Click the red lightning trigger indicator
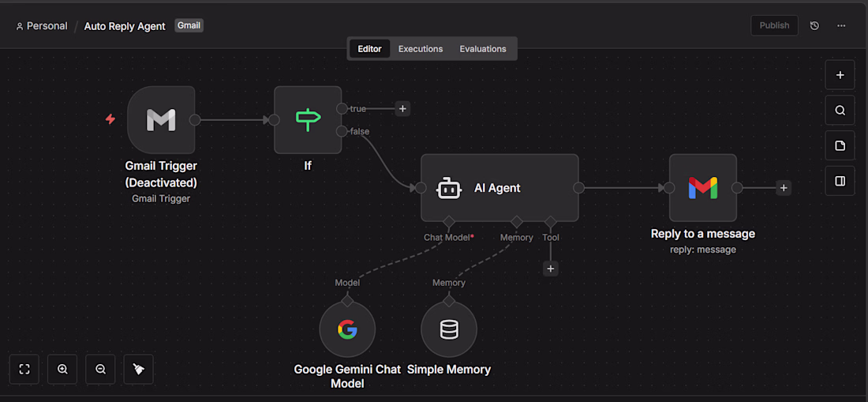868x402 pixels. (x=110, y=119)
